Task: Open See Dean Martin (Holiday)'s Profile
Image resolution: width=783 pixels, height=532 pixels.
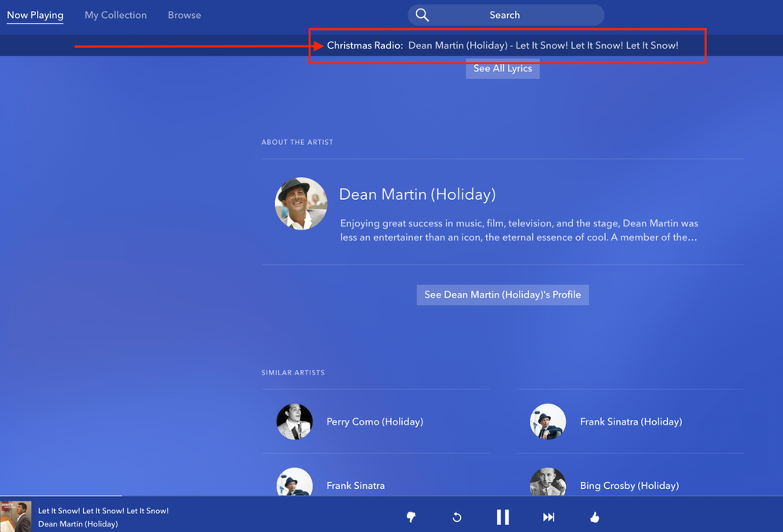Action: pyautogui.click(x=502, y=295)
